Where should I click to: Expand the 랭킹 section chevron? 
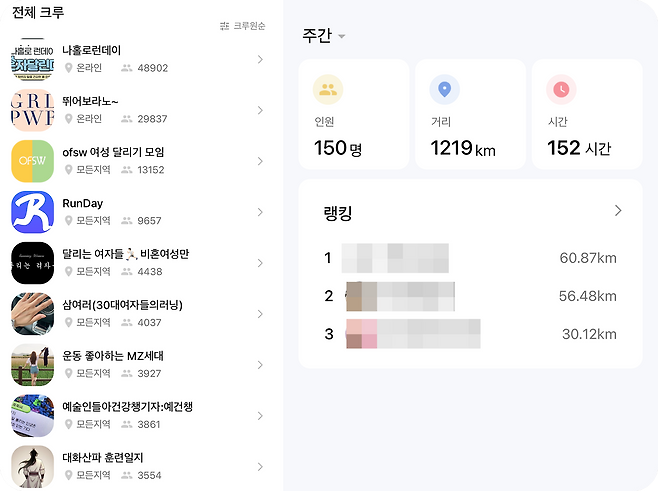tap(618, 211)
